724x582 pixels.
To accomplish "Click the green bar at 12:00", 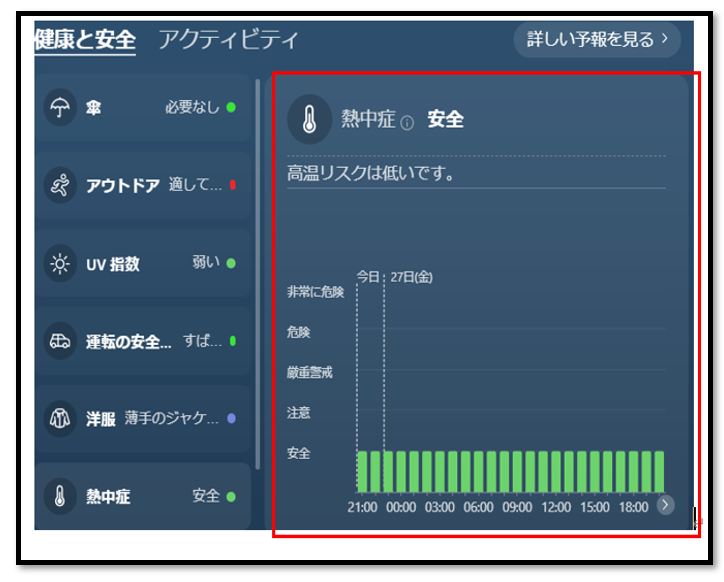I will coord(556,472).
